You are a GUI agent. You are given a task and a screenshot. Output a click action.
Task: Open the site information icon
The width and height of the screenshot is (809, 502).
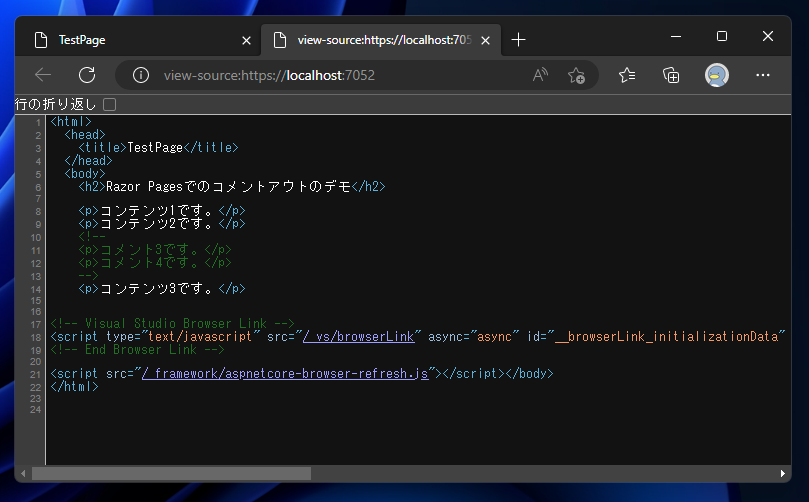pos(141,75)
